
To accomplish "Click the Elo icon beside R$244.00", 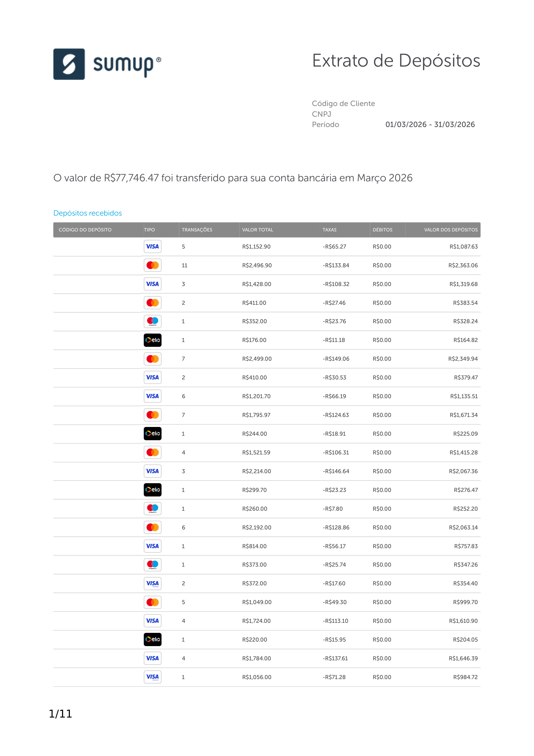I will pyautogui.click(x=152, y=434).
